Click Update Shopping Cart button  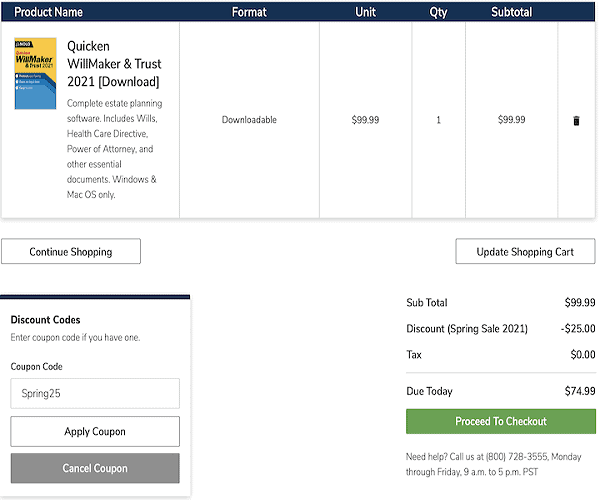[525, 251]
